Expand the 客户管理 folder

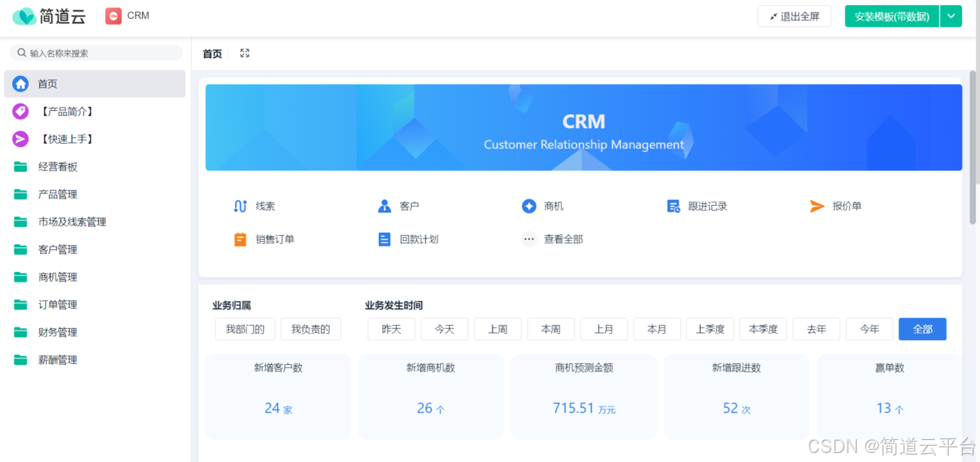click(x=95, y=250)
